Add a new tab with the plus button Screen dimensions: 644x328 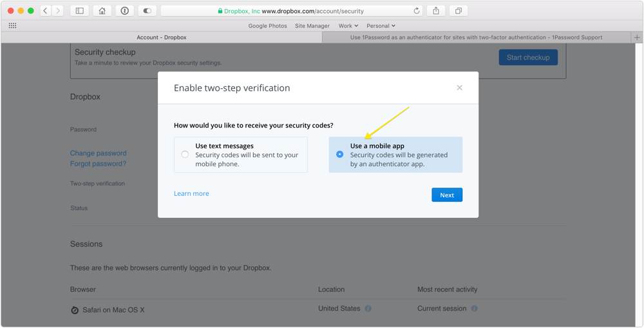pyautogui.click(x=637, y=37)
